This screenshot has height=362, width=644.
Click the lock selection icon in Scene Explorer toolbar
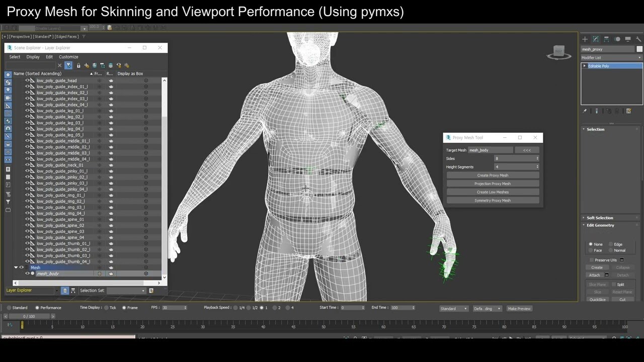coord(79,65)
